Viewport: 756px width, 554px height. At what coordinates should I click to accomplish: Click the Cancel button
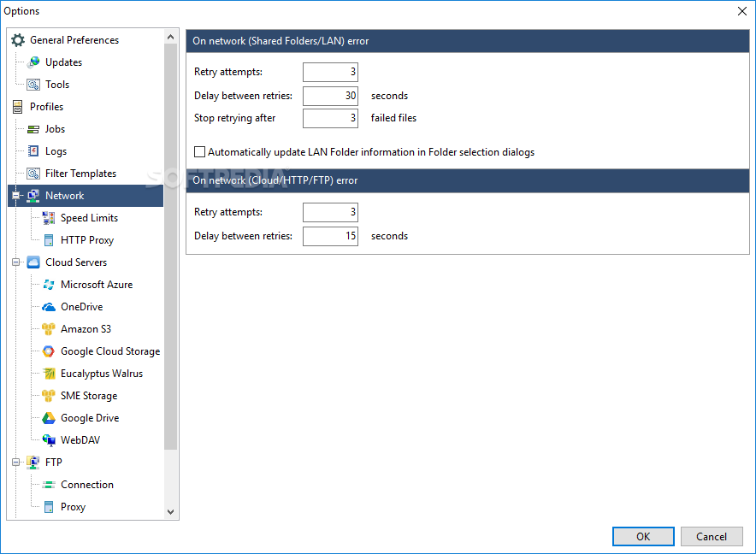coord(712,537)
